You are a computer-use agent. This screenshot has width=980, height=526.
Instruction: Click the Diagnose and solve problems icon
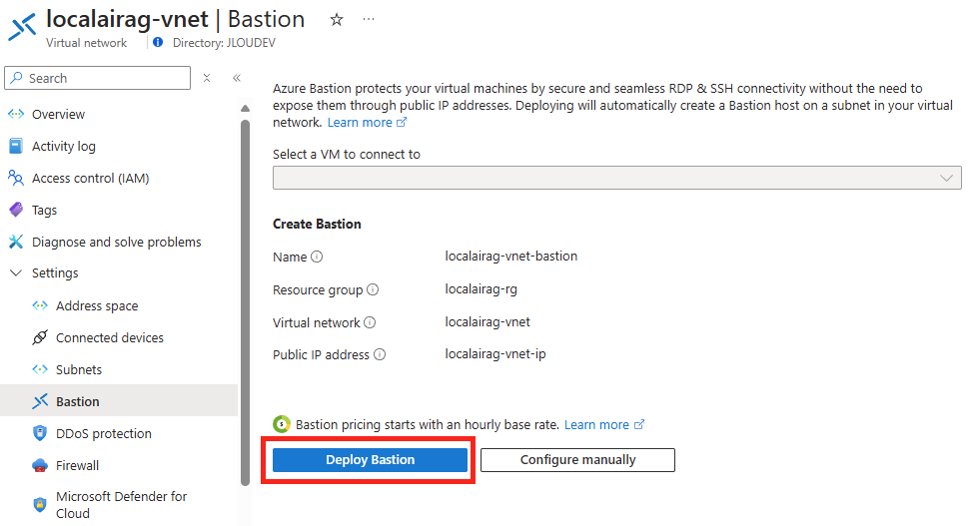[16, 242]
